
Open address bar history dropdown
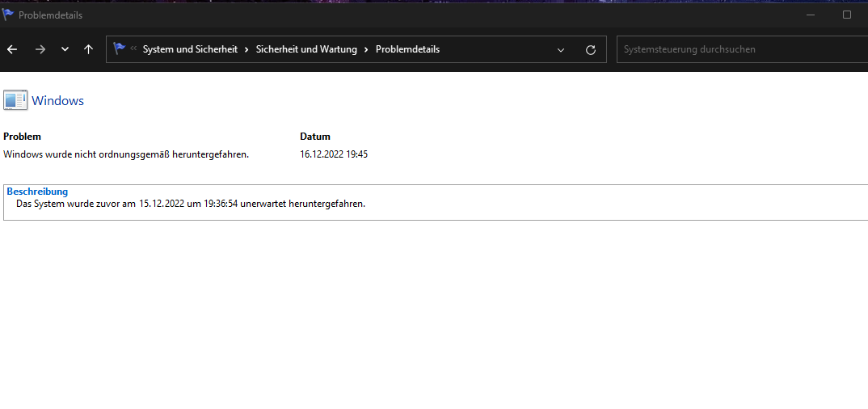tap(561, 50)
